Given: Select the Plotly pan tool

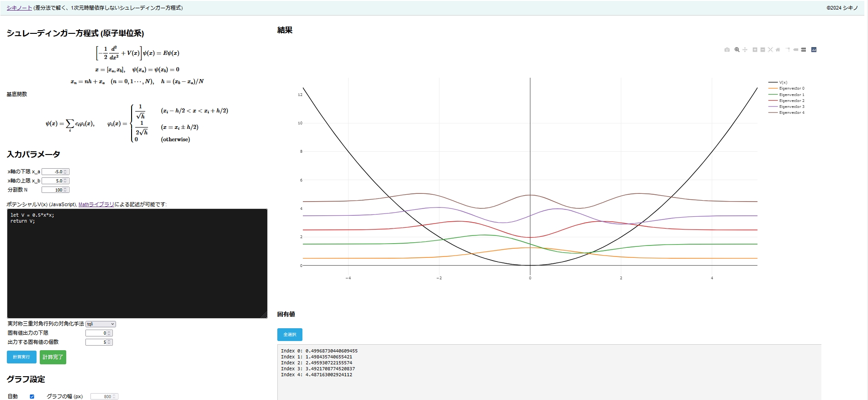Looking at the screenshot, I should 745,50.
